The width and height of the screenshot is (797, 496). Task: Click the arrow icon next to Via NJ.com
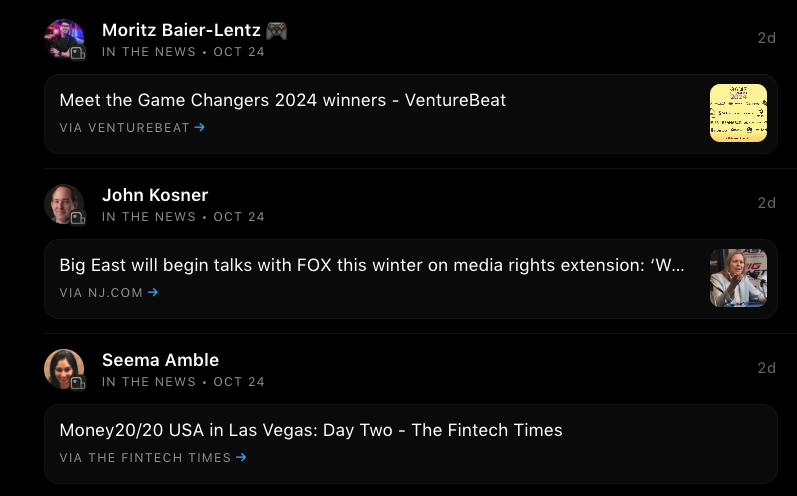click(153, 292)
